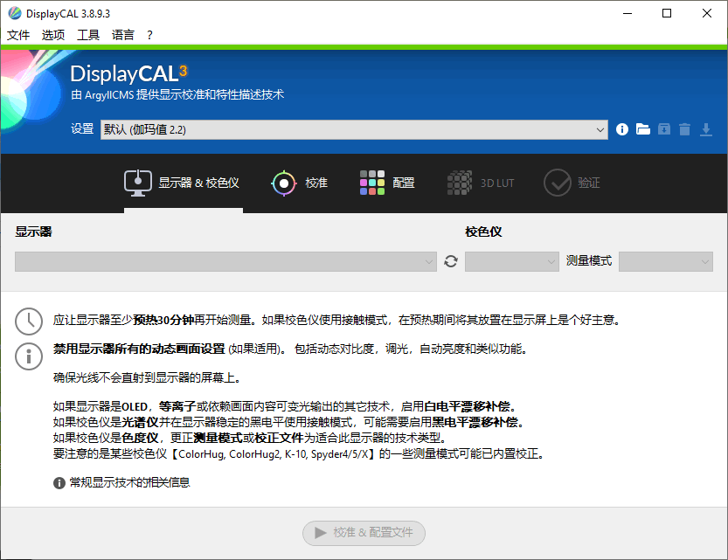Open the 文件 menu
The image size is (728, 560).
(18, 35)
